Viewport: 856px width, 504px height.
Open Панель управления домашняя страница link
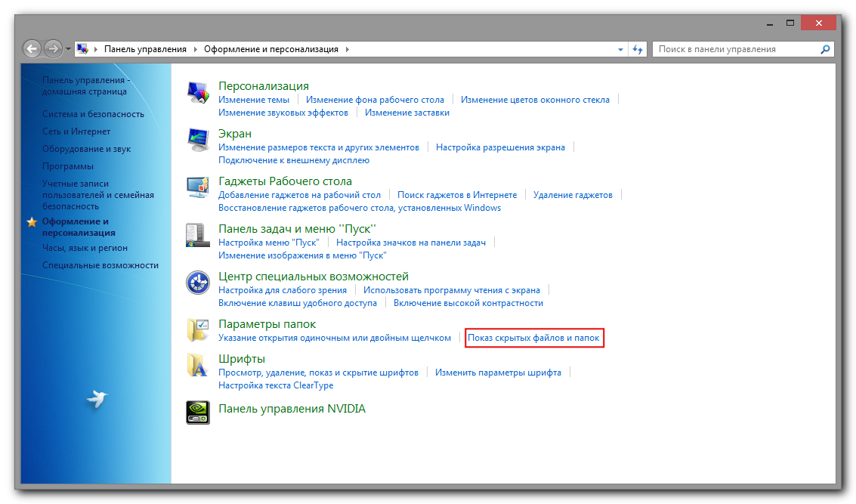[x=85, y=85]
